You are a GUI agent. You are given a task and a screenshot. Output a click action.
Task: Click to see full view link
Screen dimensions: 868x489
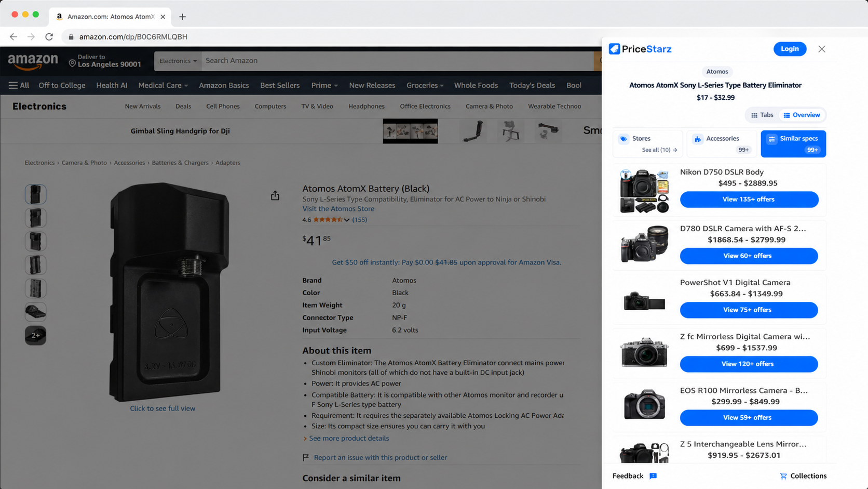(x=162, y=408)
